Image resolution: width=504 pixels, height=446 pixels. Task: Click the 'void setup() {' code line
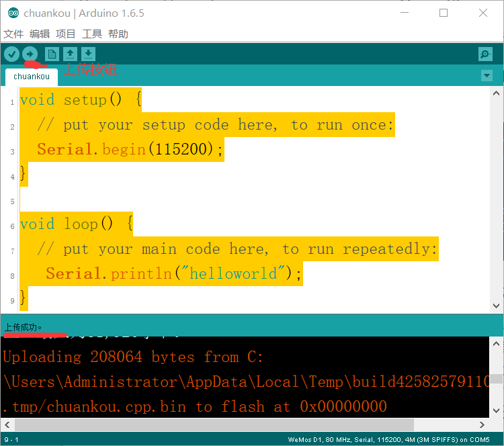point(81,99)
